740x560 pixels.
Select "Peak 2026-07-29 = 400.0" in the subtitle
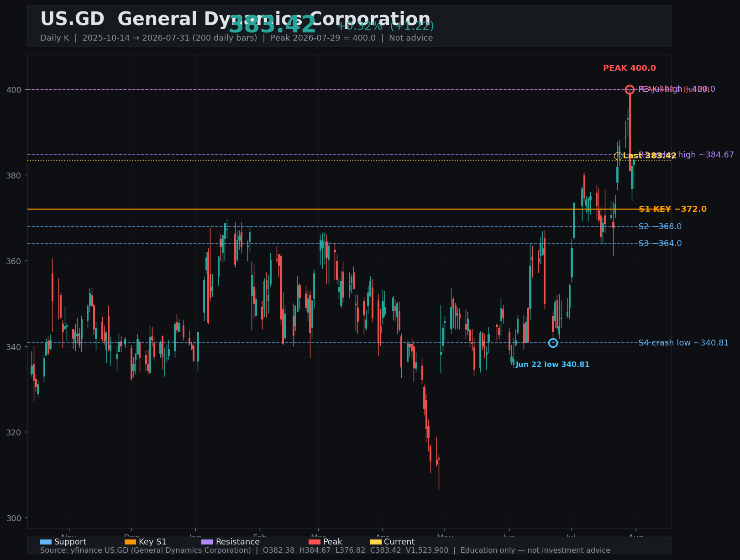(x=323, y=38)
